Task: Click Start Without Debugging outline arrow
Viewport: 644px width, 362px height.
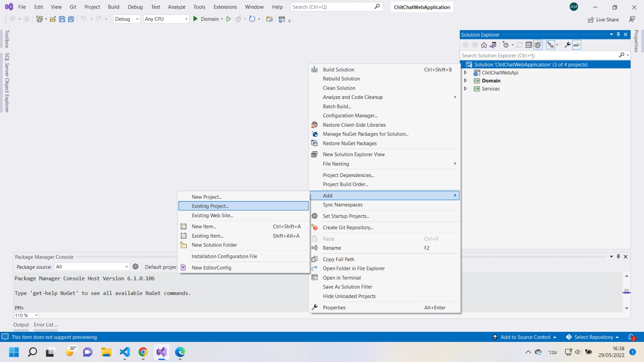Action: tap(229, 19)
